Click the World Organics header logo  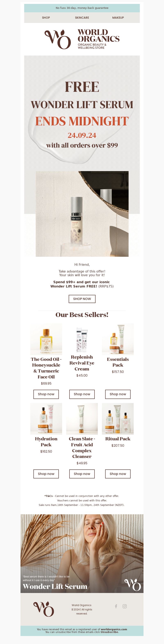[82, 39]
